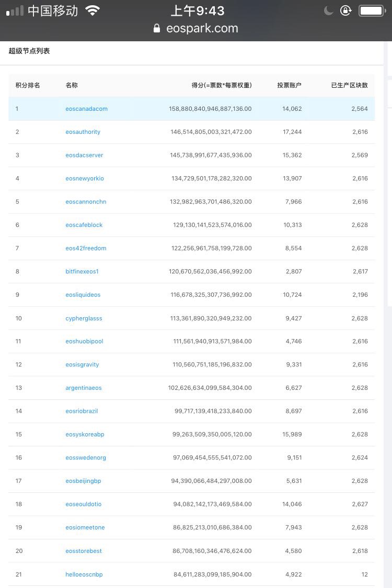Open eosliquideos node link
This screenshot has height=588, width=392.
point(83,295)
